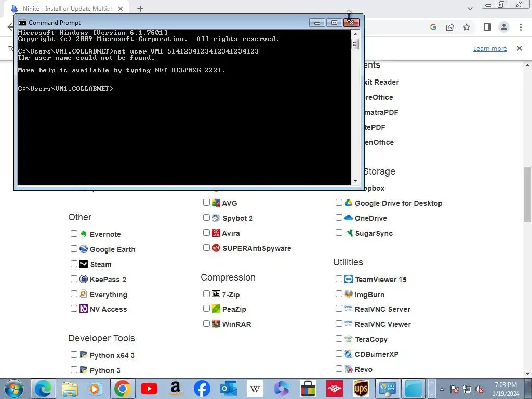Check the WinRAR checkbox
The image size is (532, 399).
click(x=206, y=324)
